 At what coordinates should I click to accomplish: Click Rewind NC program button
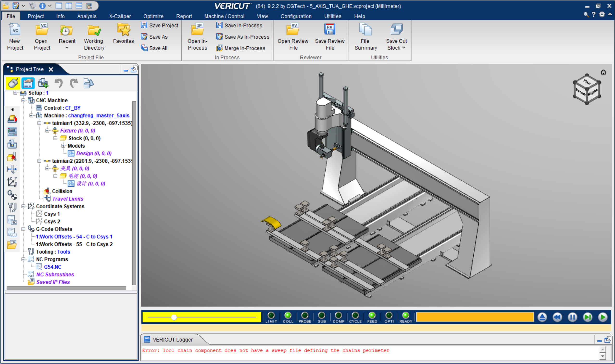click(x=557, y=317)
